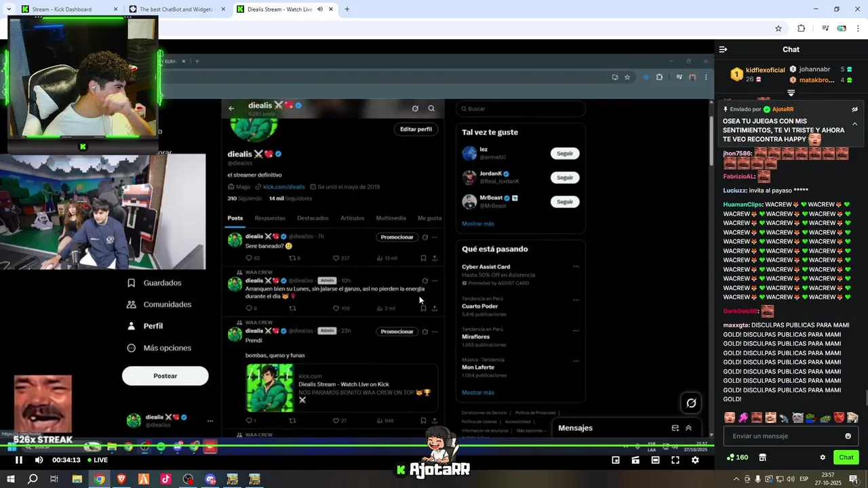The image size is (868, 488).
Task: Open TikTok app in Windows taskbar
Action: [165, 479]
